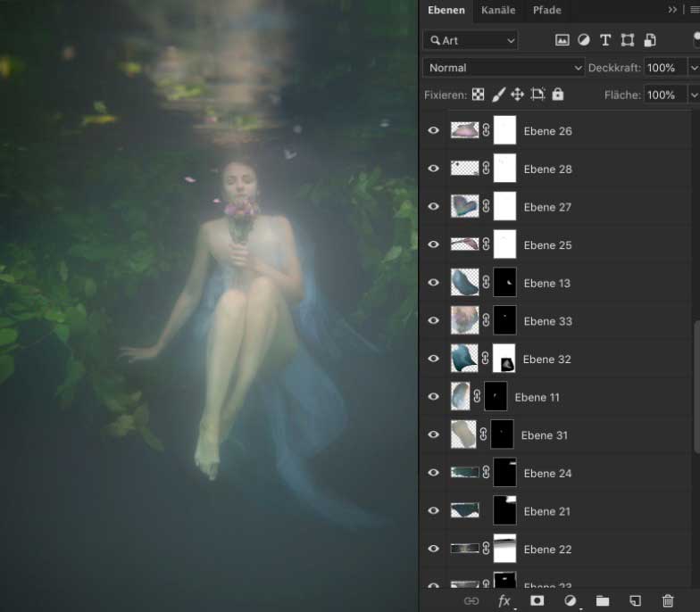Switch to the Kanäle tab

[498, 11]
